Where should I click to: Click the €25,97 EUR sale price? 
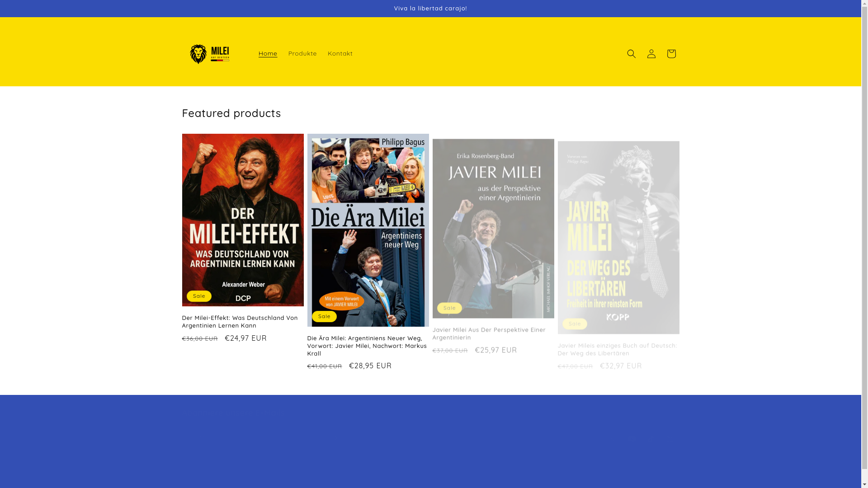[x=496, y=350]
